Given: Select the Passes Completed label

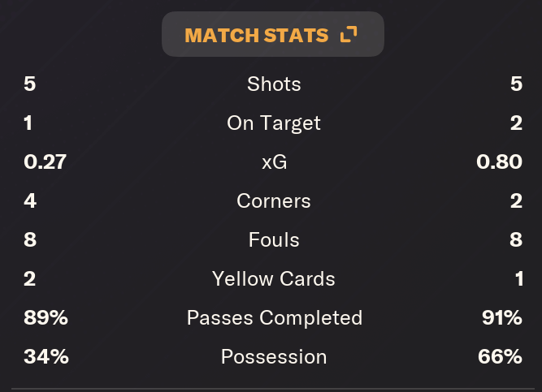Looking at the screenshot, I should click(x=275, y=318).
